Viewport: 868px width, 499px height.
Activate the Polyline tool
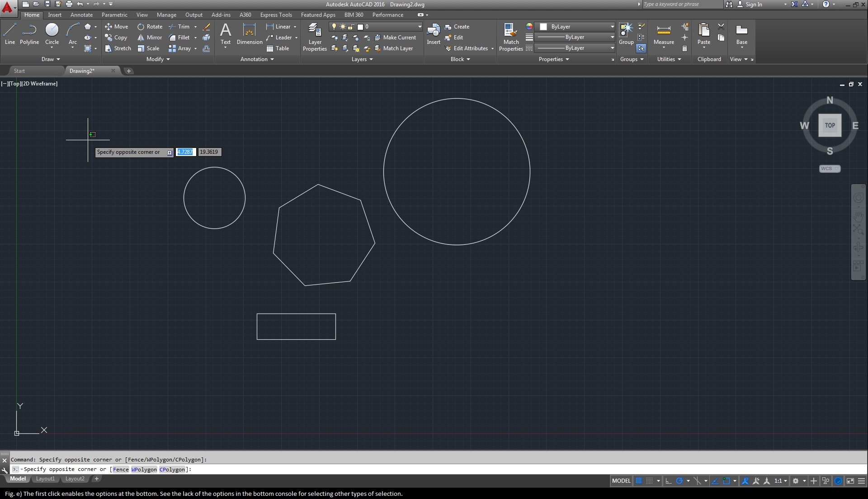[29, 30]
